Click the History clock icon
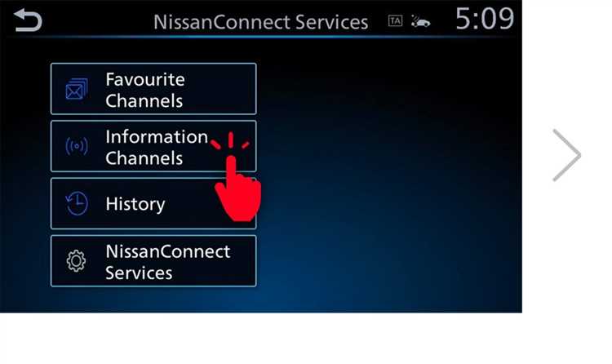This screenshot has height=364, width=612. [x=77, y=203]
